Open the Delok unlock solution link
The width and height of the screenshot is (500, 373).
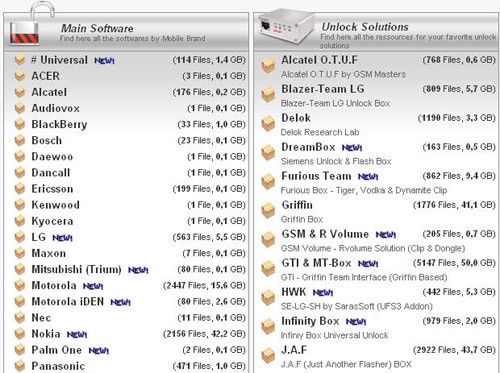[x=296, y=118]
